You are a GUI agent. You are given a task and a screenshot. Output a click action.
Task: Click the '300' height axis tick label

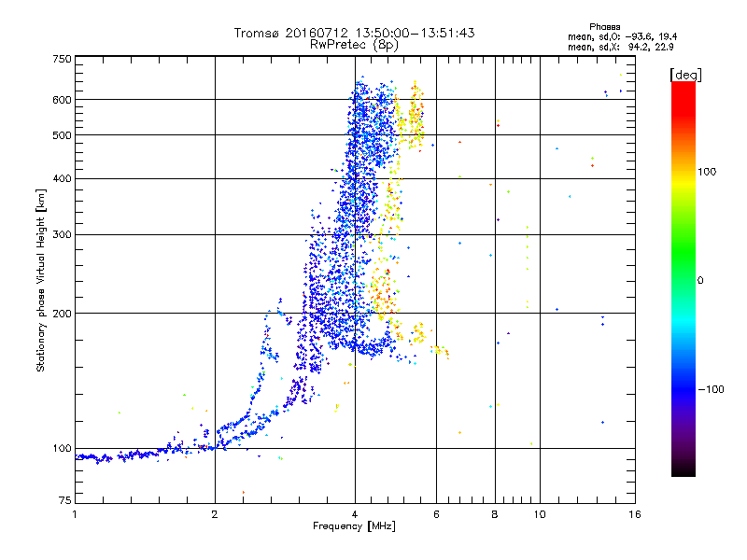pyautogui.click(x=62, y=235)
